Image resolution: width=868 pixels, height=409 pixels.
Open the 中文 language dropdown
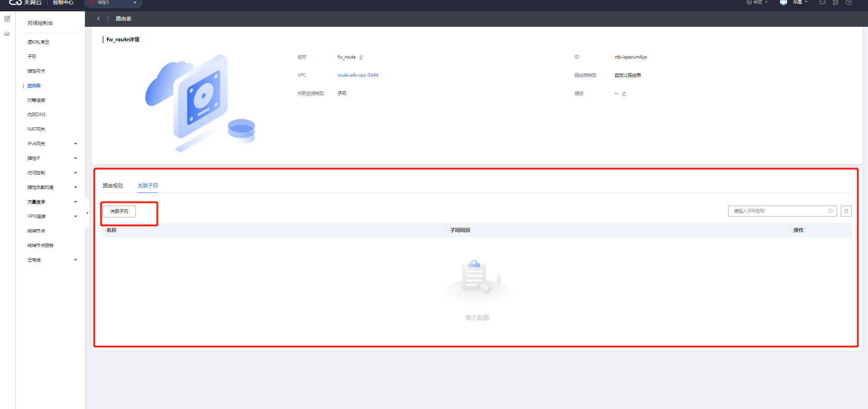point(757,3)
